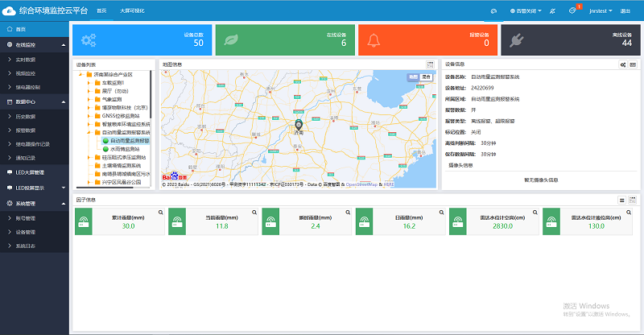The height and width of the screenshot is (335, 644).
Task: Open the 告警关闭 alarm dropdown
Action: coord(526,10)
